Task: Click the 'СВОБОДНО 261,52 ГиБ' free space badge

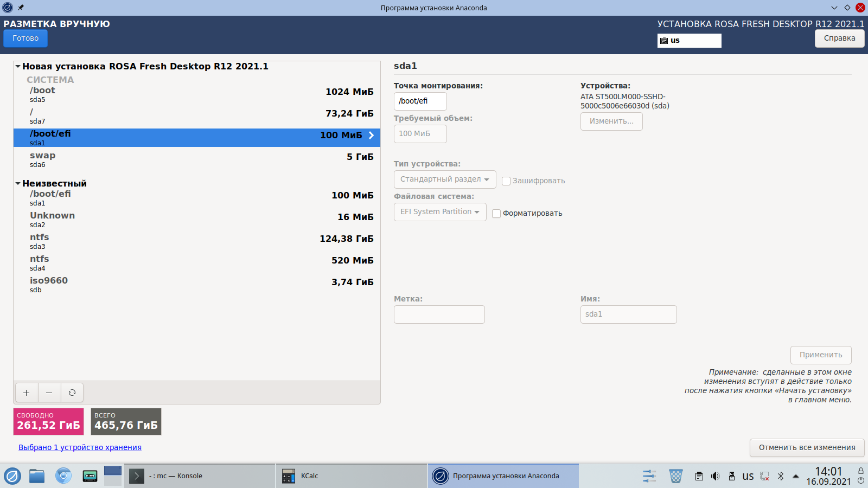Action: 48,422
